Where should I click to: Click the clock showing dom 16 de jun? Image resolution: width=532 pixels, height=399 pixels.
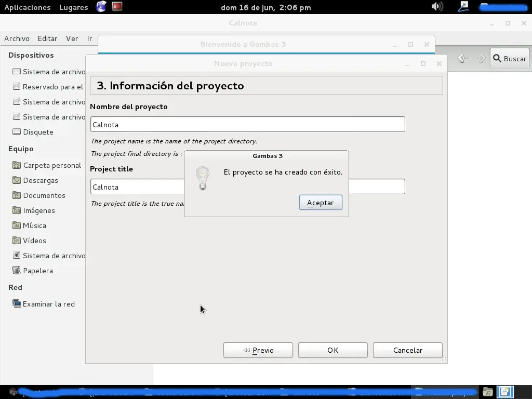(265, 7)
